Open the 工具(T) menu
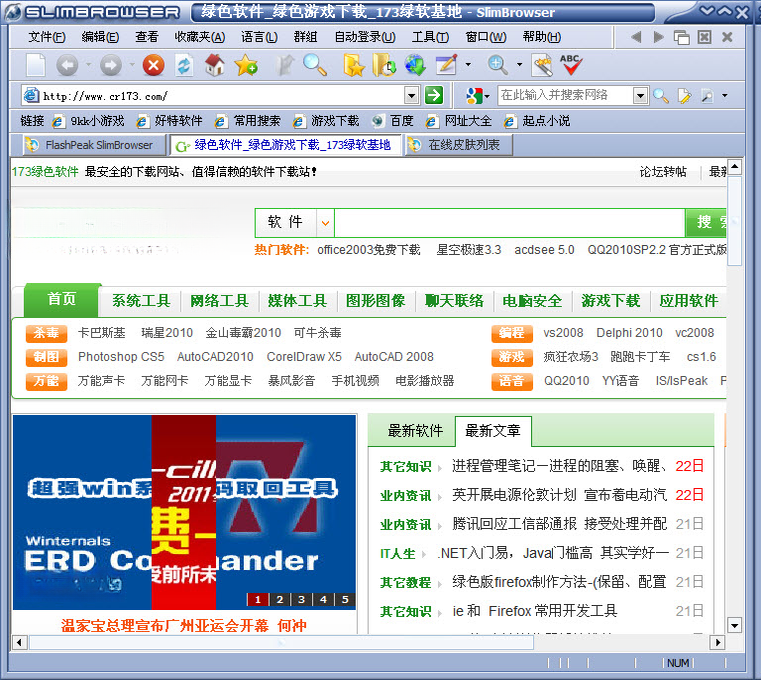Screen dimensions: 761x680 point(430,37)
